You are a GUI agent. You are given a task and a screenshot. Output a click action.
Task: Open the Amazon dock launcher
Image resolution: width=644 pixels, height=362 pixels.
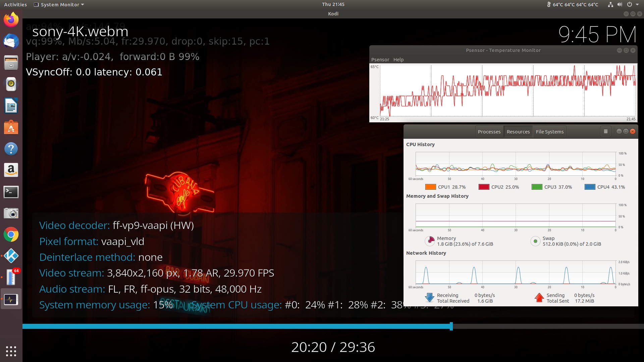(11, 170)
